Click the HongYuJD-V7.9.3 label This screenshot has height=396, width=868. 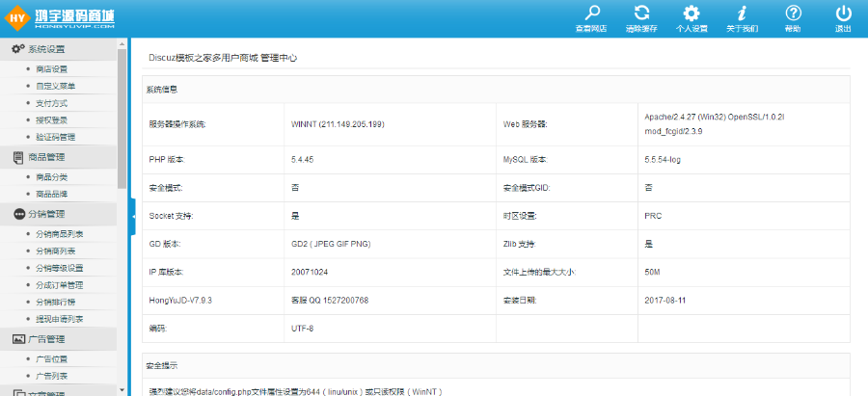tap(180, 301)
